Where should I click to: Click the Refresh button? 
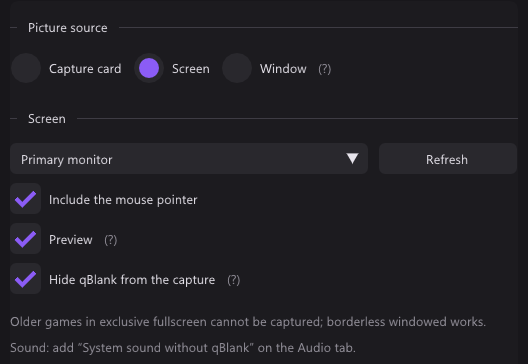[x=448, y=159]
